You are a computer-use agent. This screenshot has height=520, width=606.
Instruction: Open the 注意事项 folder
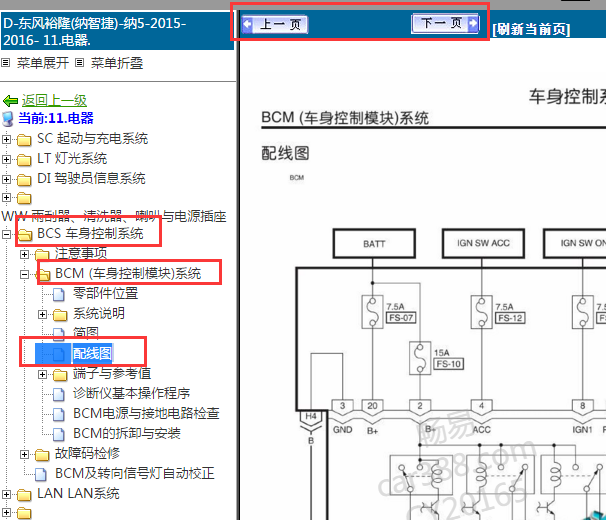(x=81, y=254)
